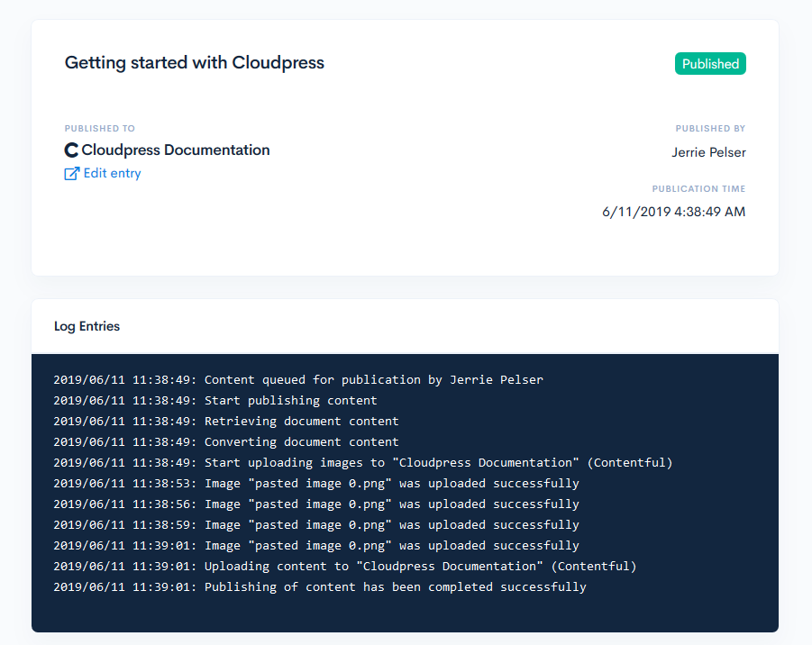
Task: Click the Cloudpress logo icon
Action: (x=71, y=150)
